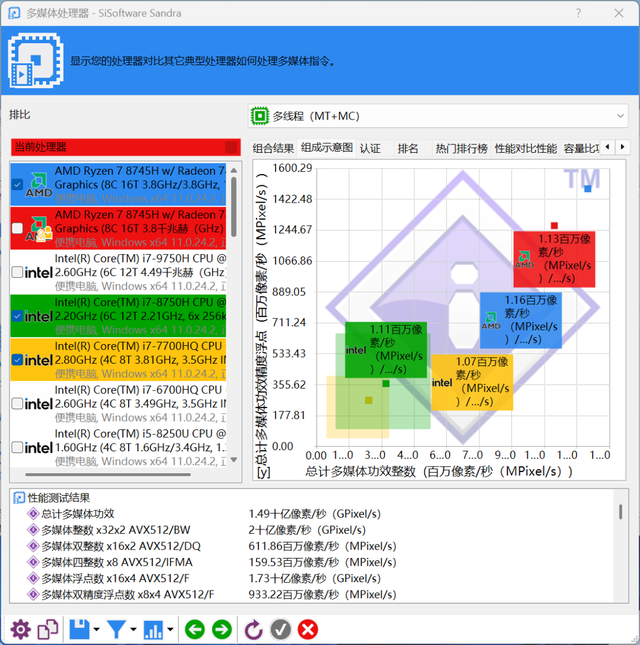Click processor list scroll-down arrow
Image resolution: width=640 pixels, height=645 pixels.
[x=234, y=459]
